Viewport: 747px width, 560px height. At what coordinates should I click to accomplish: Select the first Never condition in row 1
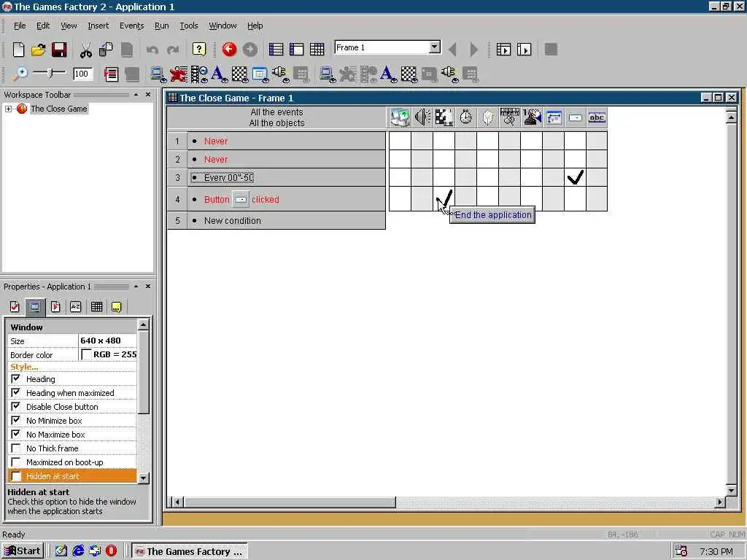[x=216, y=141]
